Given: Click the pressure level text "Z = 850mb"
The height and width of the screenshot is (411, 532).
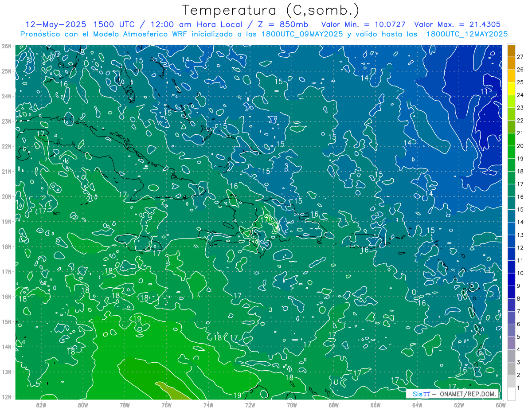Looking at the screenshot, I should click(x=284, y=24).
